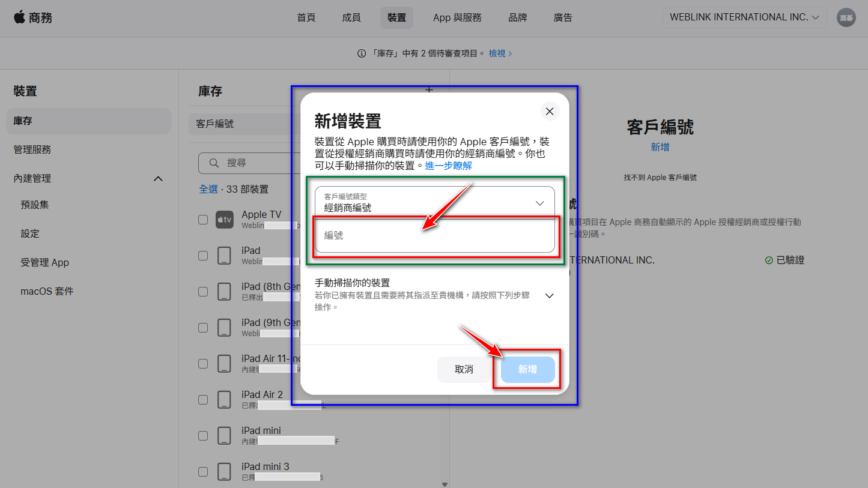Click the info icon in the notice banner
The width and height of the screenshot is (868, 488).
click(362, 53)
